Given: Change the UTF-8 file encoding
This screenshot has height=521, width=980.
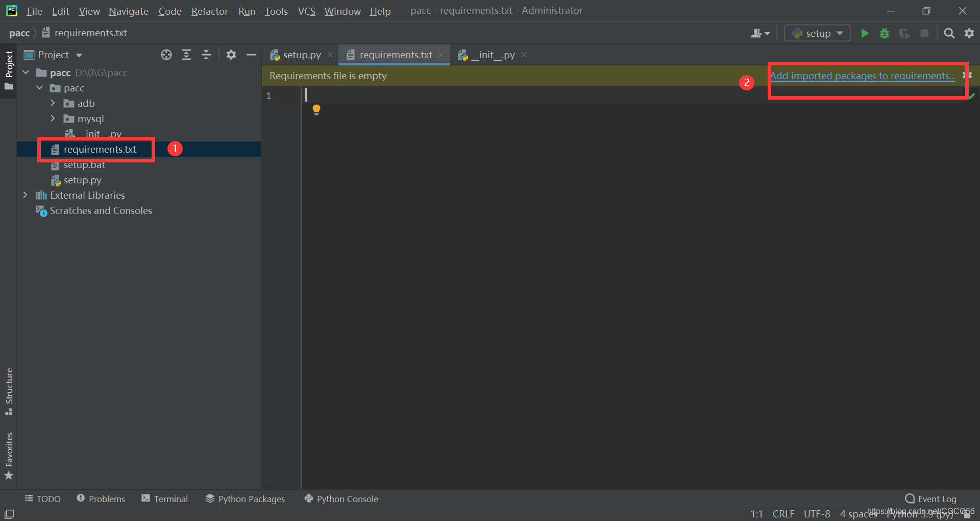Looking at the screenshot, I should [x=817, y=514].
